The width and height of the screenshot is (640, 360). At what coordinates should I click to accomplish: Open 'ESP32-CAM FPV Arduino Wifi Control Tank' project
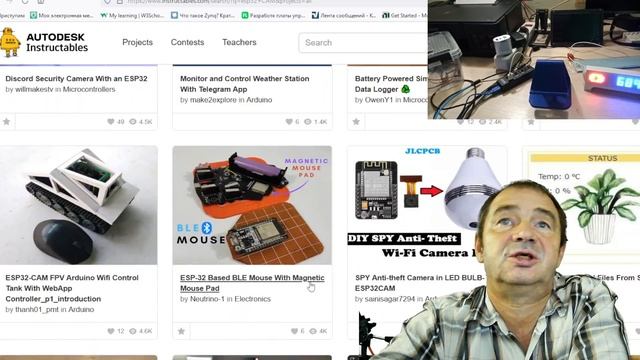[72, 288]
